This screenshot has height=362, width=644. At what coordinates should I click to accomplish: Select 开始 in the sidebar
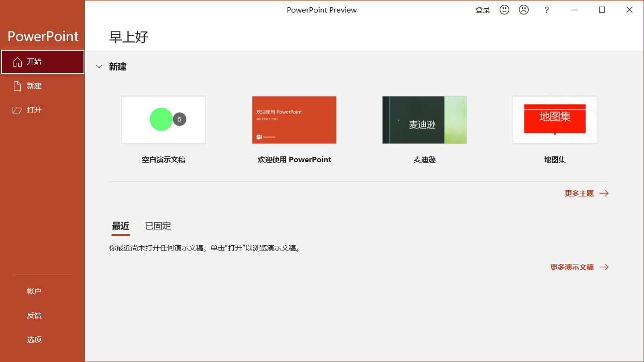(x=42, y=62)
